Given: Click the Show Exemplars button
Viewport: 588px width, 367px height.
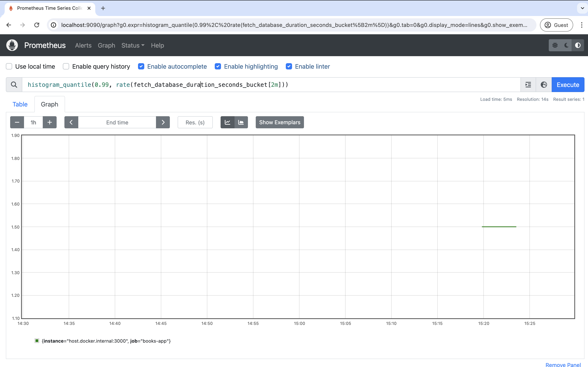Looking at the screenshot, I should point(280,122).
